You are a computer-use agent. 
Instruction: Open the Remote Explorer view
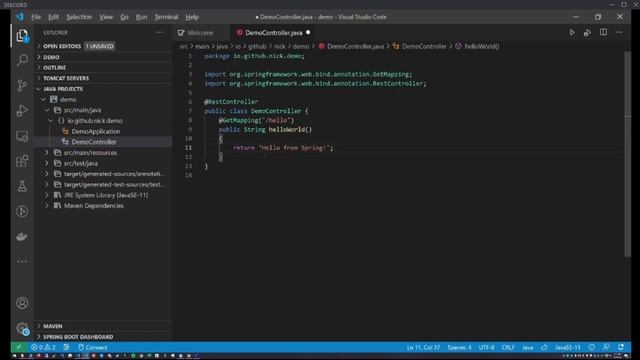click(x=22, y=136)
